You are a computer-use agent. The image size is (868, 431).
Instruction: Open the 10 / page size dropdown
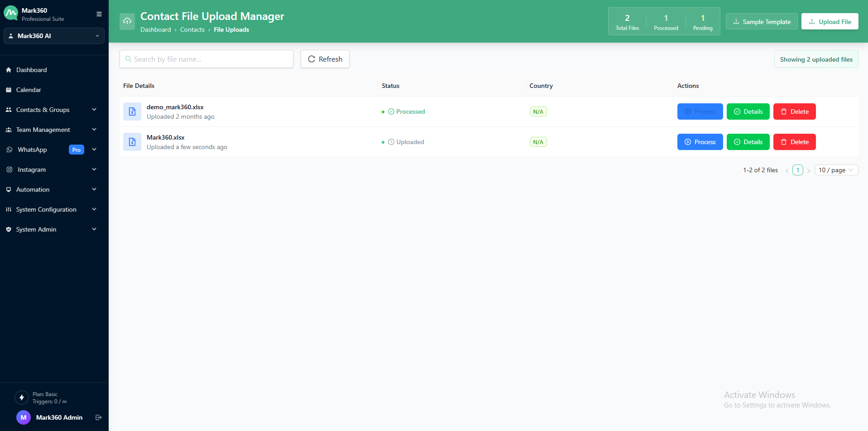point(836,170)
